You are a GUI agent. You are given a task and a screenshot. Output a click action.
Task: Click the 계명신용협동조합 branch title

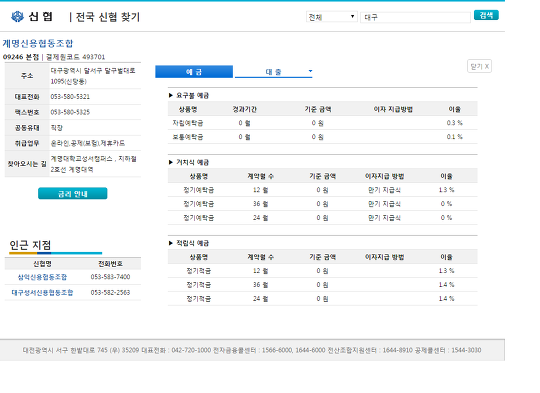38,43
